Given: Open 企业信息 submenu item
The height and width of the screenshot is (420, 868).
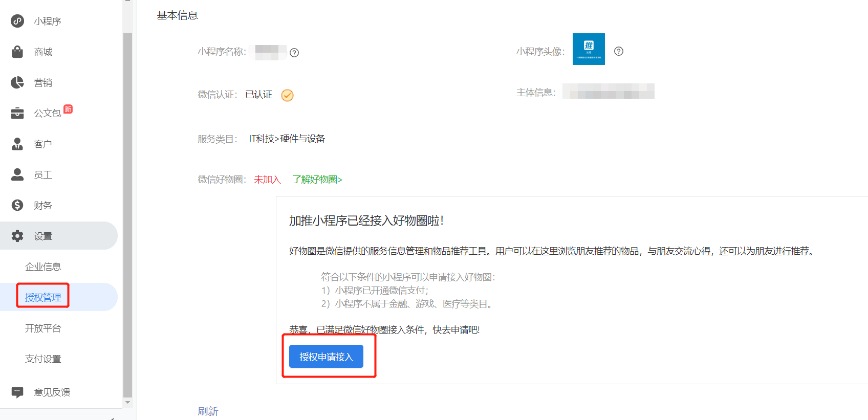Looking at the screenshot, I should click(x=43, y=267).
